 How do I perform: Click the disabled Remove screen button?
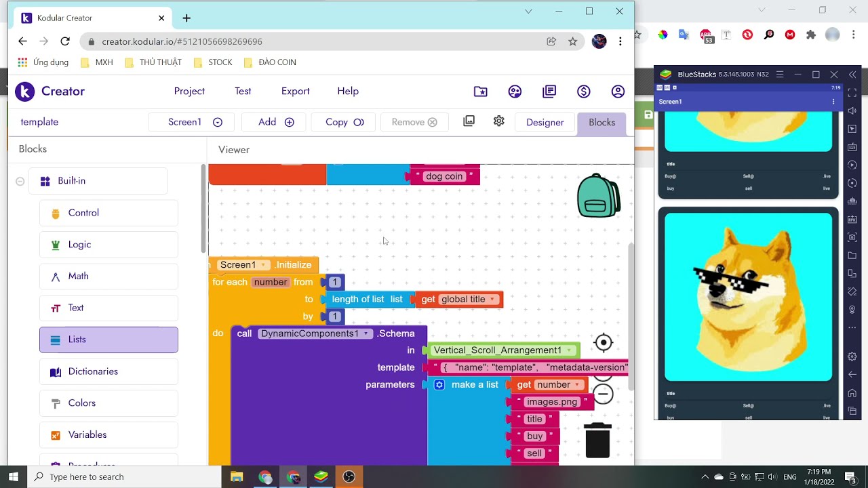point(414,122)
